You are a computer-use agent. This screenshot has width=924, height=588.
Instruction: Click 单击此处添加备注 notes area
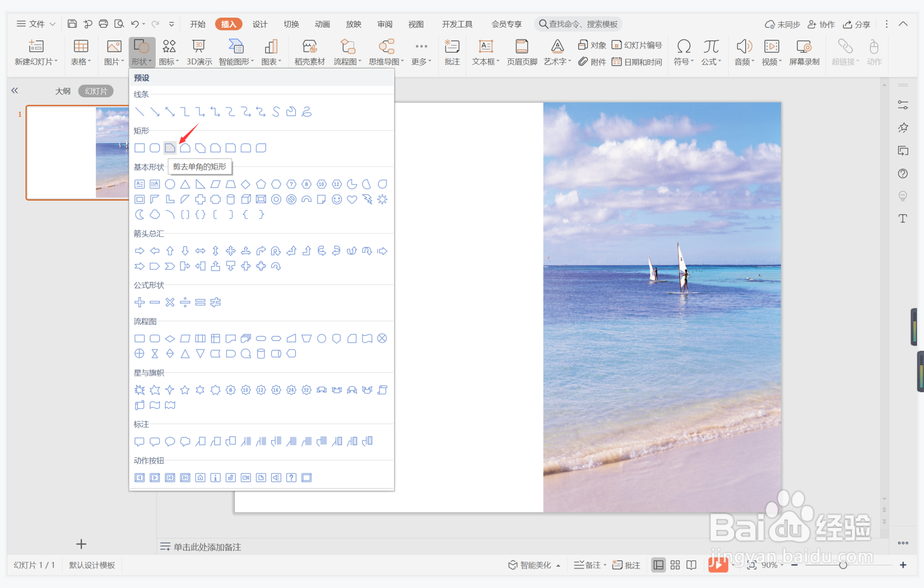click(207, 547)
